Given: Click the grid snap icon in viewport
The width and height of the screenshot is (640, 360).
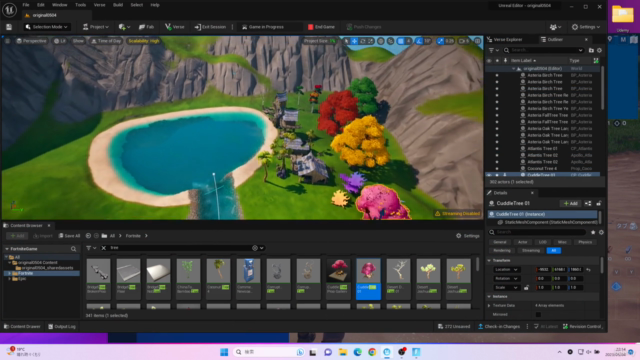Looking at the screenshot, I should tap(401, 41).
